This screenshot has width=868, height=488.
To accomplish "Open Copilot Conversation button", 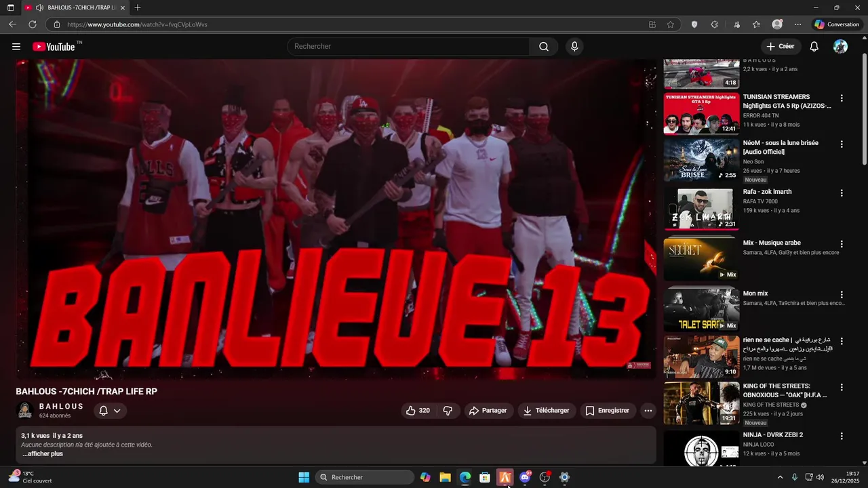I will coord(837,24).
